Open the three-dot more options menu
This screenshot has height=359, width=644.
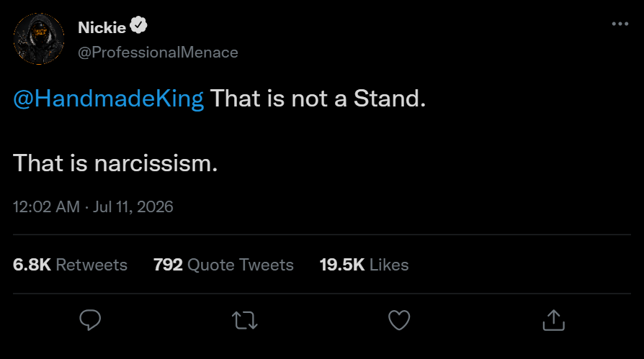point(620,24)
